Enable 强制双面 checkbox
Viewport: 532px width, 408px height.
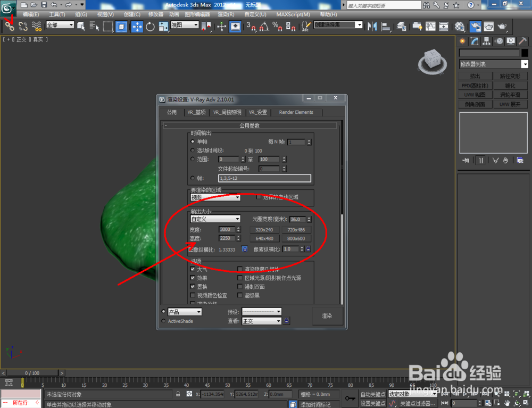(240, 287)
